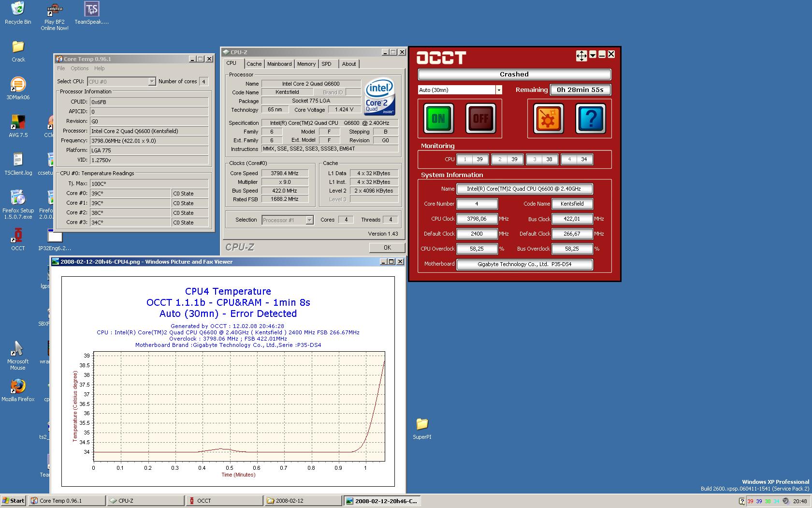This screenshot has height=508, width=812.
Task: Click the Frequency field in Core Temp
Action: (149, 141)
